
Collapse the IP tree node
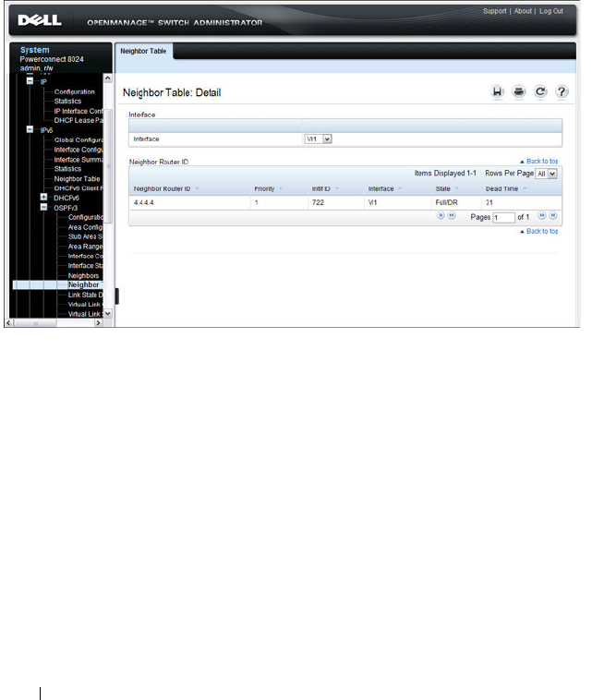click(30, 80)
